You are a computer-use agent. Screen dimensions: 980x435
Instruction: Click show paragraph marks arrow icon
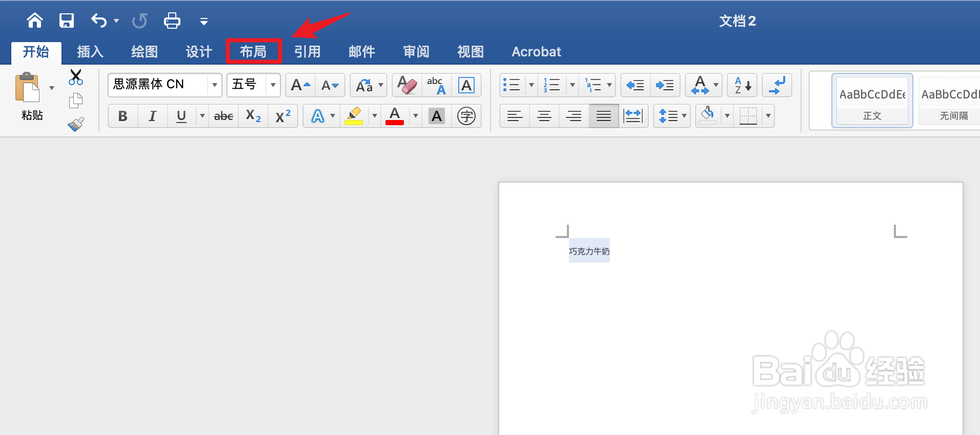coord(777,85)
